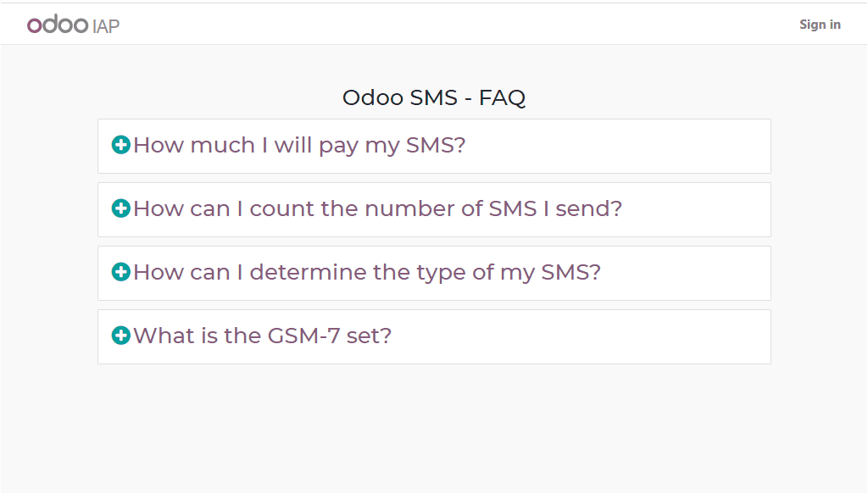Expand "How much I will pay my SMS?" text
Viewport: 868px width, 494px height.
click(299, 146)
